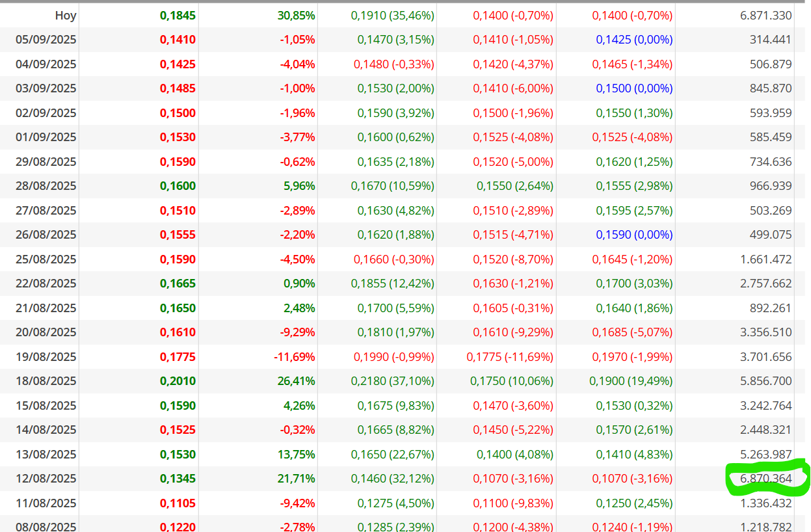Click closing price 0,1345 on 12/08/2025
811x532 pixels.
click(x=178, y=479)
